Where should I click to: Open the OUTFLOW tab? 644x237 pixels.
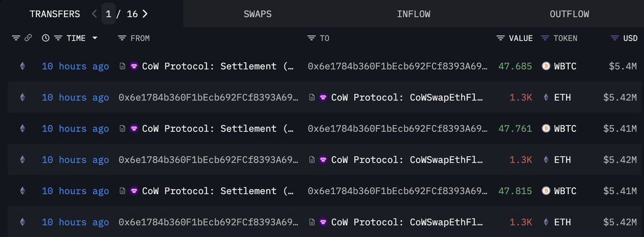click(x=569, y=14)
